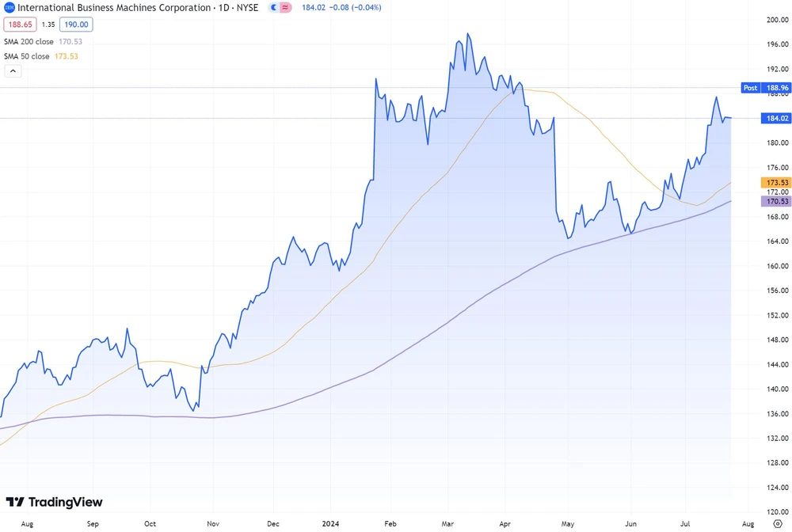Click the TradingView logo at bottom left
This screenshot has width=792, height=532.
55,502
